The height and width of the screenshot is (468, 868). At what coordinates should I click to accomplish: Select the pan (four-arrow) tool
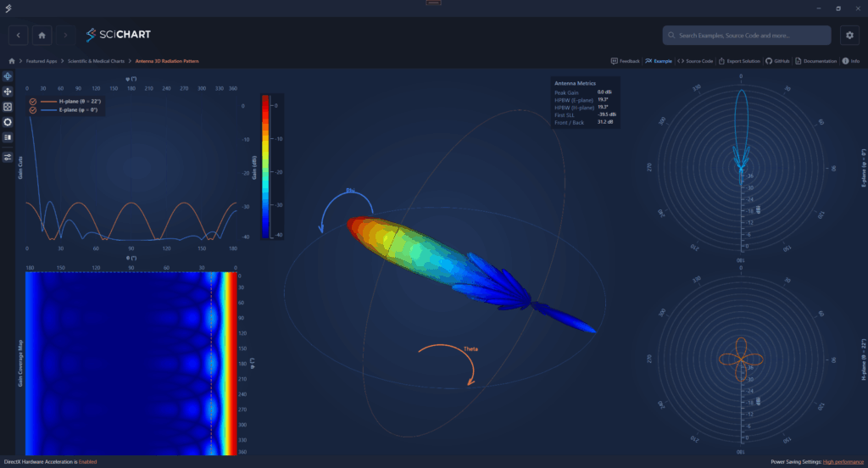(8, 92)
